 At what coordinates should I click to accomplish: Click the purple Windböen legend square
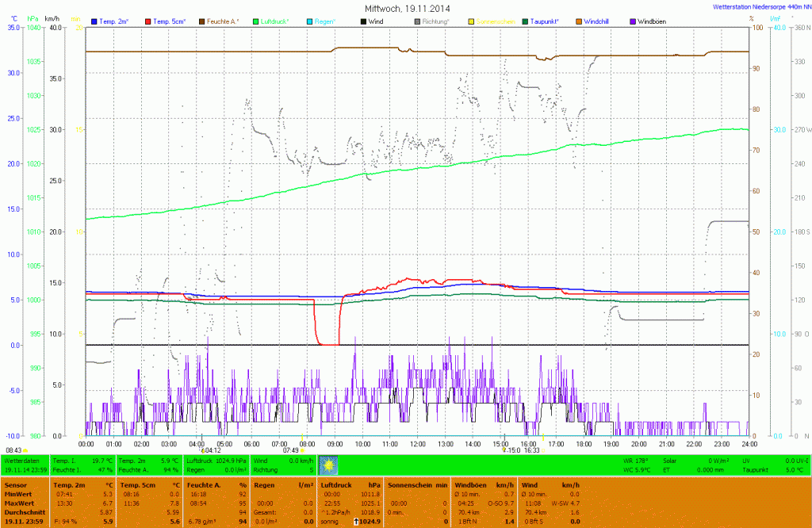click(x=633, y=21)
